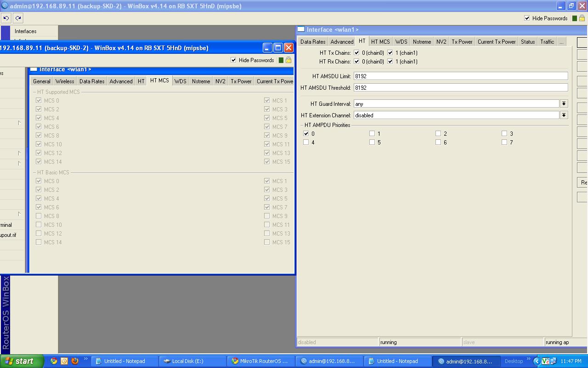Viewport: 588px width, 368px height.
Task: Toggle Hide Passwords in the front WinBox window
Action: pyautogui.click(x=233, y=60)
